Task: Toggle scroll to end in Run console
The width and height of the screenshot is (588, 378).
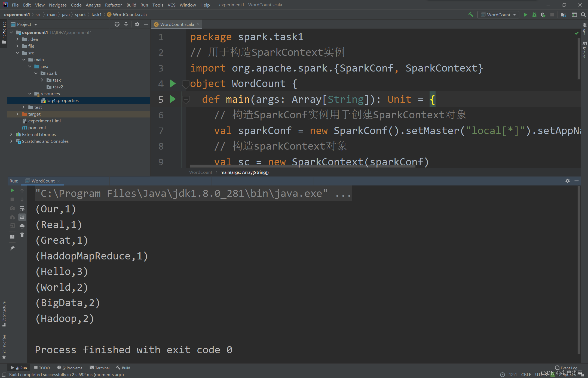Action: point(22,217)
